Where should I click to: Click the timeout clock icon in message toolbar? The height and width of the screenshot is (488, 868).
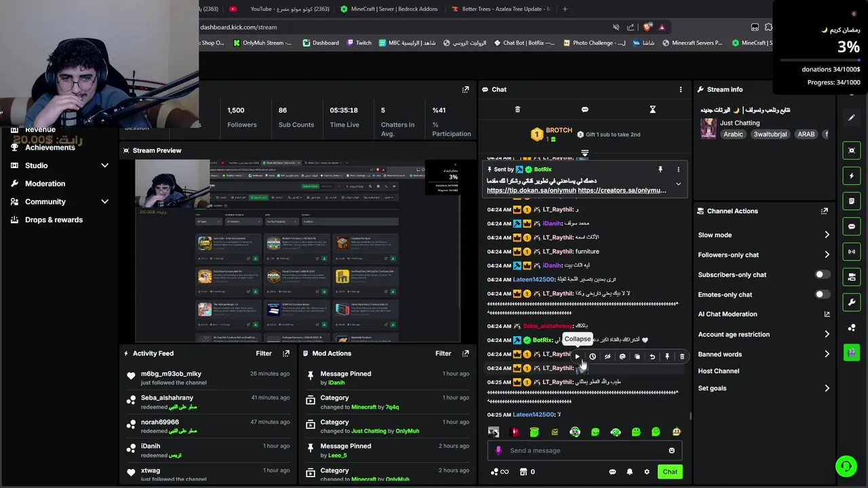point(592,357)
